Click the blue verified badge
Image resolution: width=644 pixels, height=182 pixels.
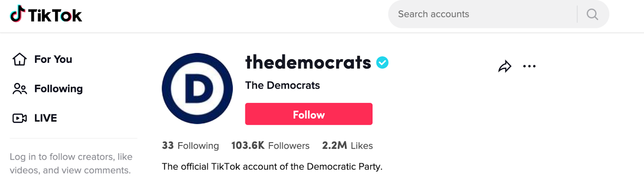[382, 63]
